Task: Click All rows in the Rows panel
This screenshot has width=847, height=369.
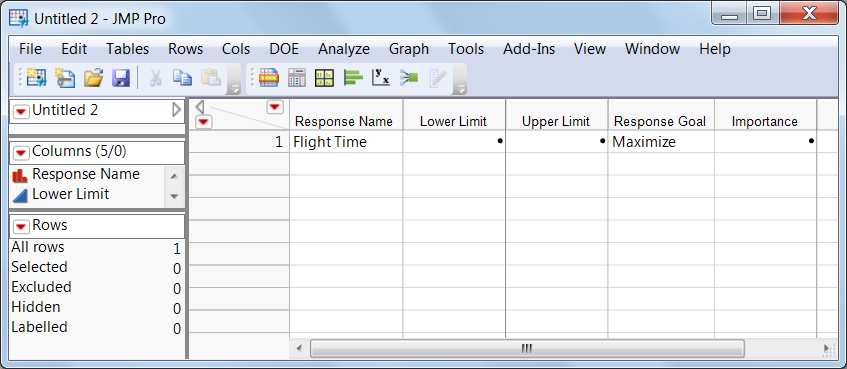Action: 38,247
